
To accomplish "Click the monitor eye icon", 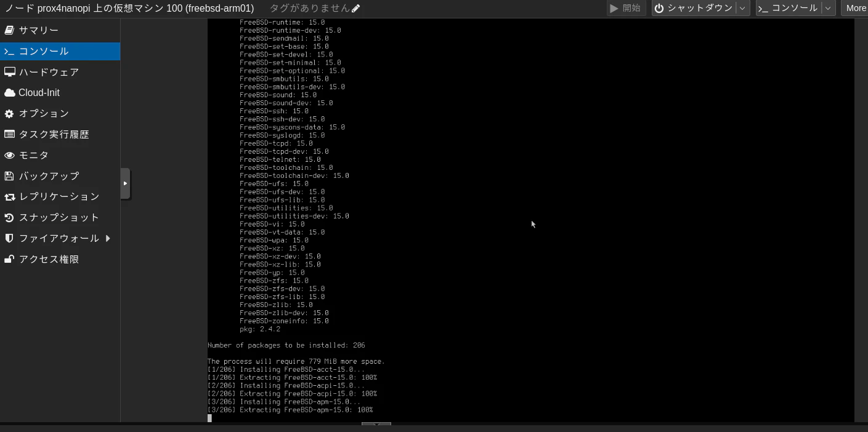I will pyautogui.click(x=9, y=155).
